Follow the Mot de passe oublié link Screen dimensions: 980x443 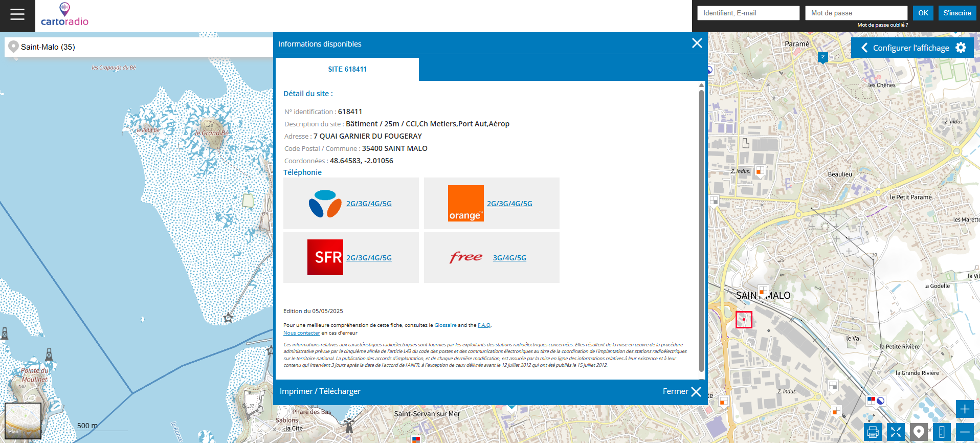883,25
